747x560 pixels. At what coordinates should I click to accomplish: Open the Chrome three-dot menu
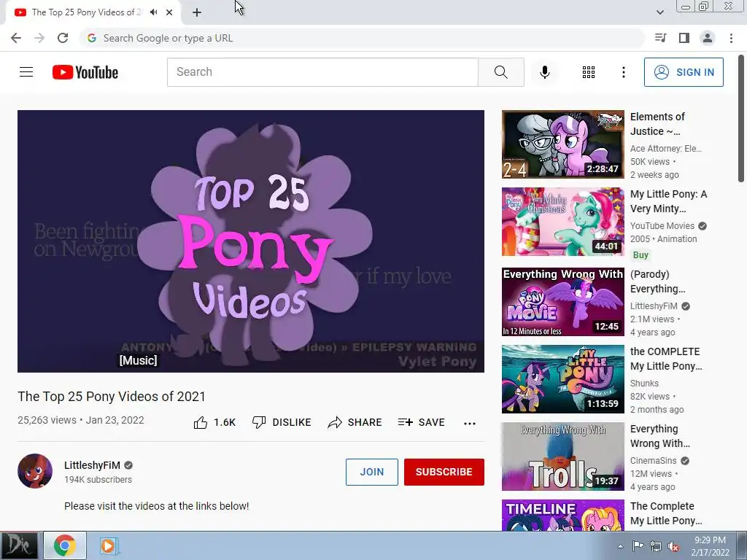(731, 38)
